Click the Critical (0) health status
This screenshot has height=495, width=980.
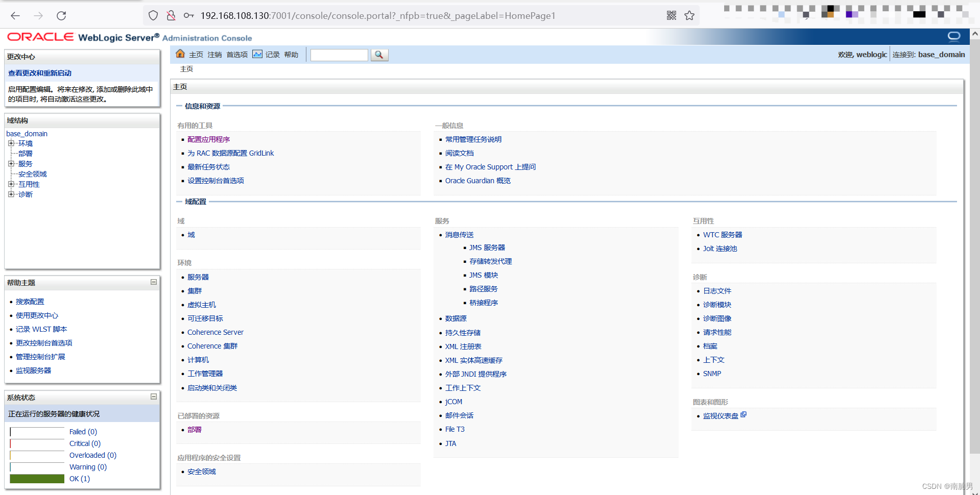click(85, 443)
